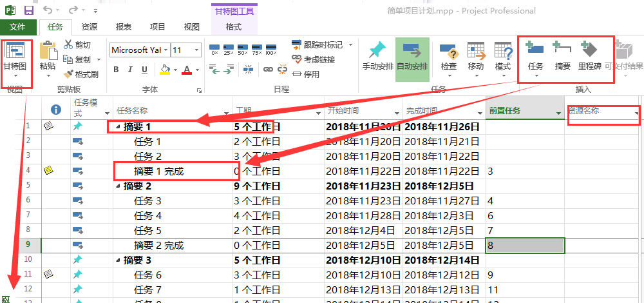Switch to Resource (资源) ribbon tab
644x303 pixels.
pos(89,27)
